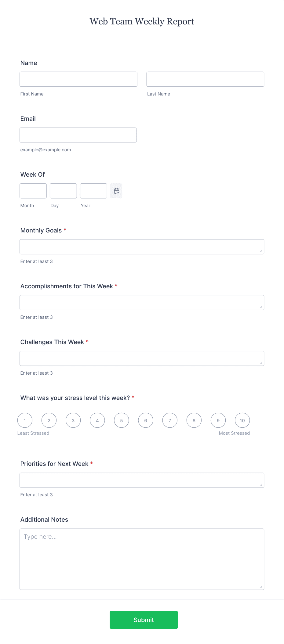Select stress level 7 option

pos(170,420)
